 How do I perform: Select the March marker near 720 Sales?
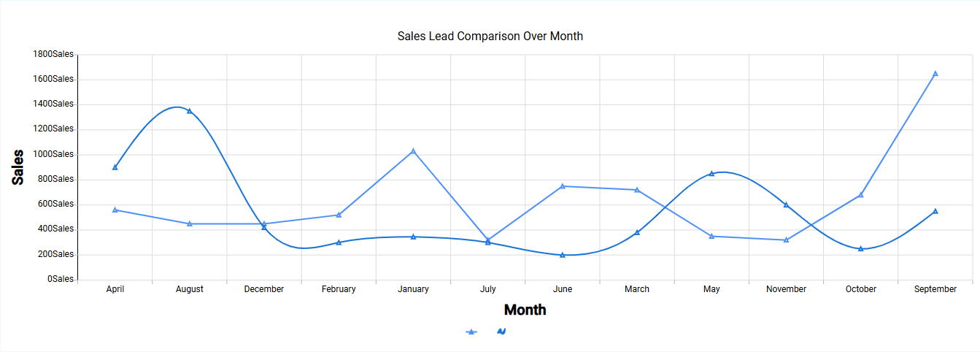[x=637, y=190]
